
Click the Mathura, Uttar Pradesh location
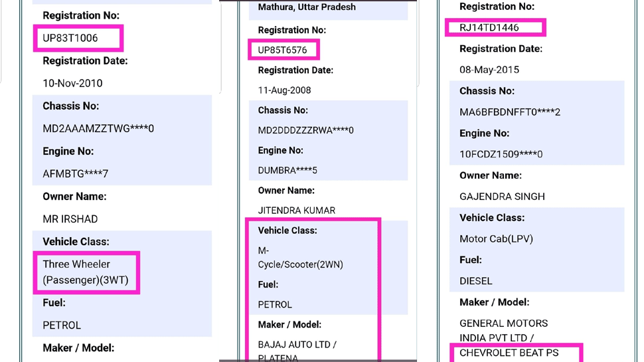(x=307, y=7)
